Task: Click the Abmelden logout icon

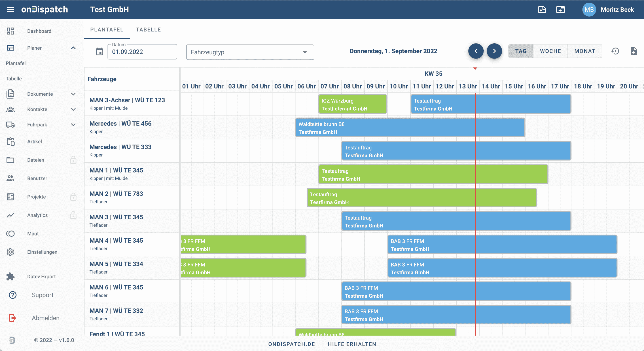Action: coord(13,318)
